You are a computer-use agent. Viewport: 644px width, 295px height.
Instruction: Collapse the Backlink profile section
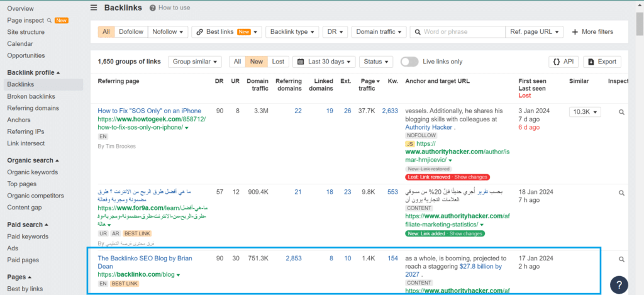point(33,72)
